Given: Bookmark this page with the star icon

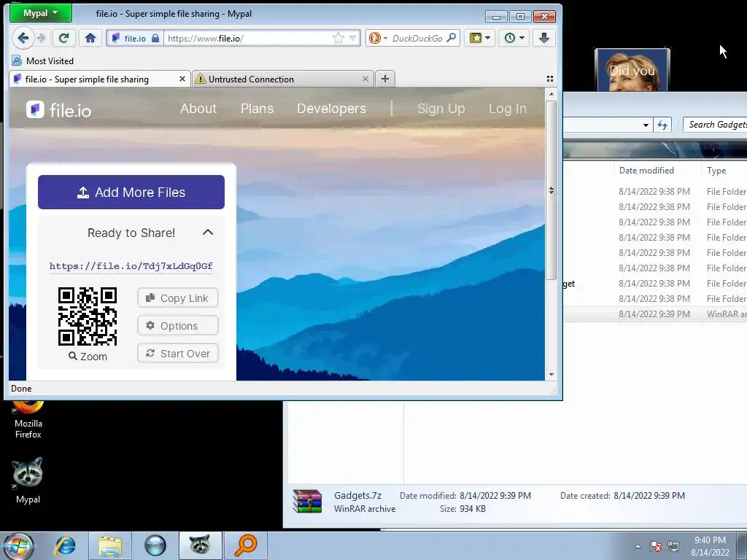Looking at the screenshot, I should [338, 38].
